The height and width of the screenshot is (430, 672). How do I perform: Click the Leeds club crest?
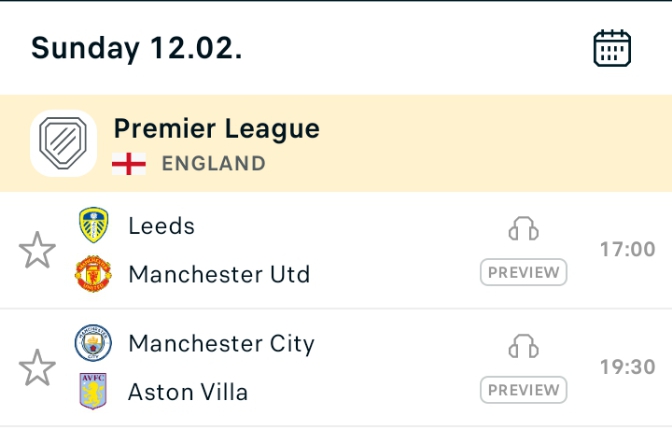93,225
